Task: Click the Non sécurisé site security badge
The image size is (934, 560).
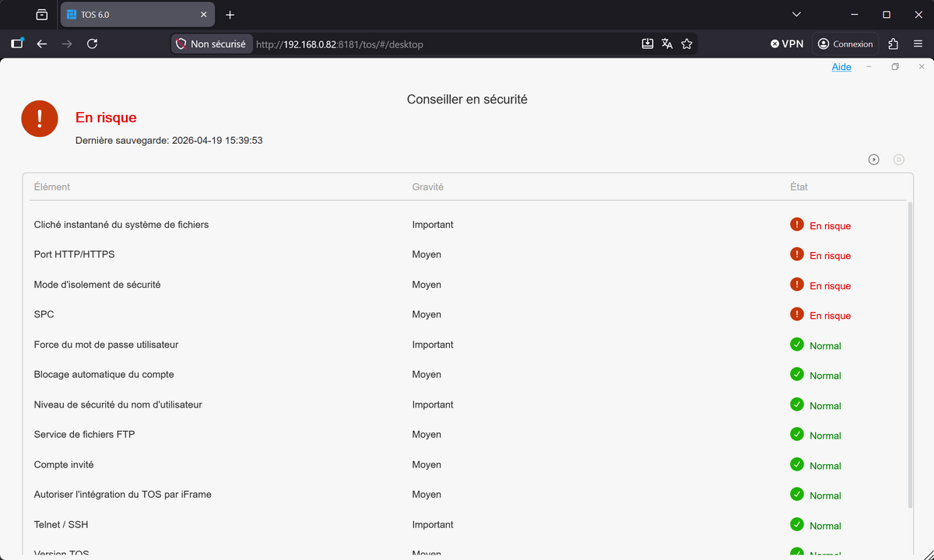Action: click(211, 44)
